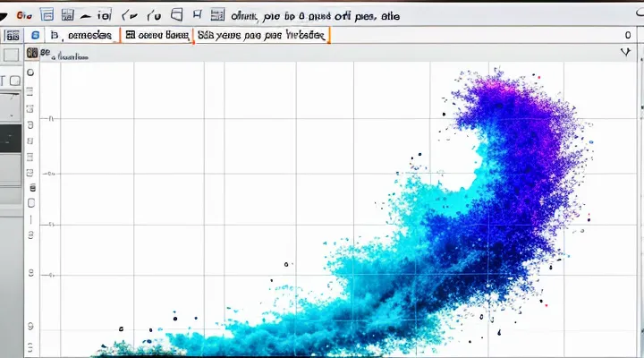Viewport: 644px width, 358px height.
Task: Click the dark selected item in the left sidebar
Action: pyautogui.click(x=10, y=135)
